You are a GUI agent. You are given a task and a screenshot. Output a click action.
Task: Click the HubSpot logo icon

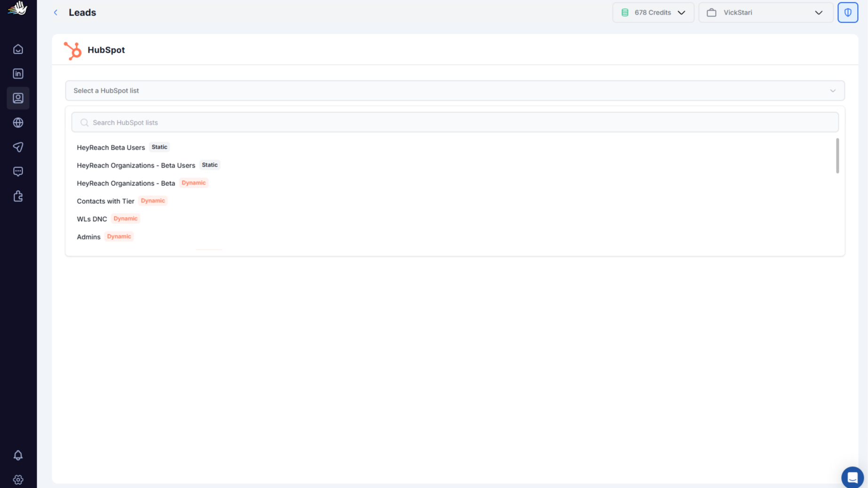click(x=73, y=51)
